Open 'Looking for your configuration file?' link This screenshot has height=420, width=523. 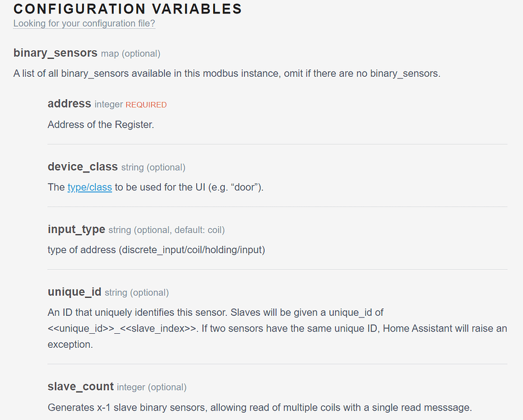[x=84, y=24]
